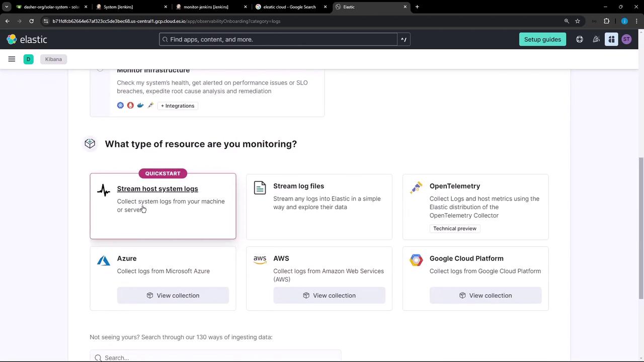Click the Setup guides button
Image resolution: width=644 pixels, height=362 pixels.
(542, 39)
